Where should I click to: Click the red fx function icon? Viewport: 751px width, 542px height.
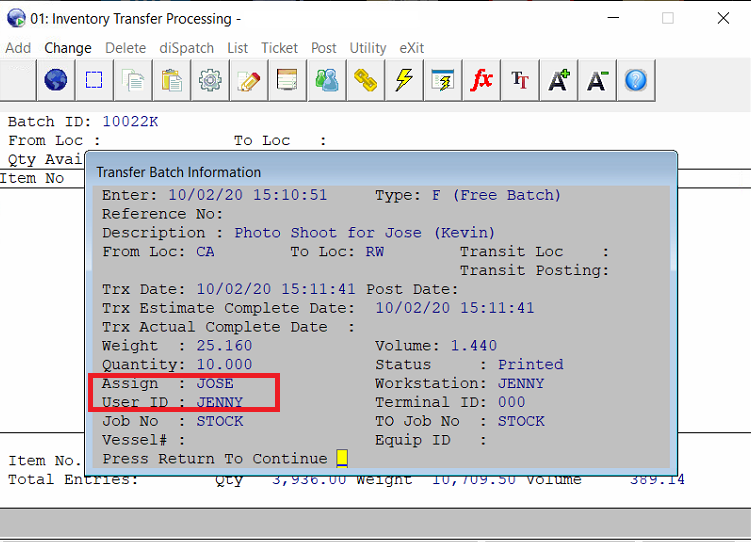point(482,80)
